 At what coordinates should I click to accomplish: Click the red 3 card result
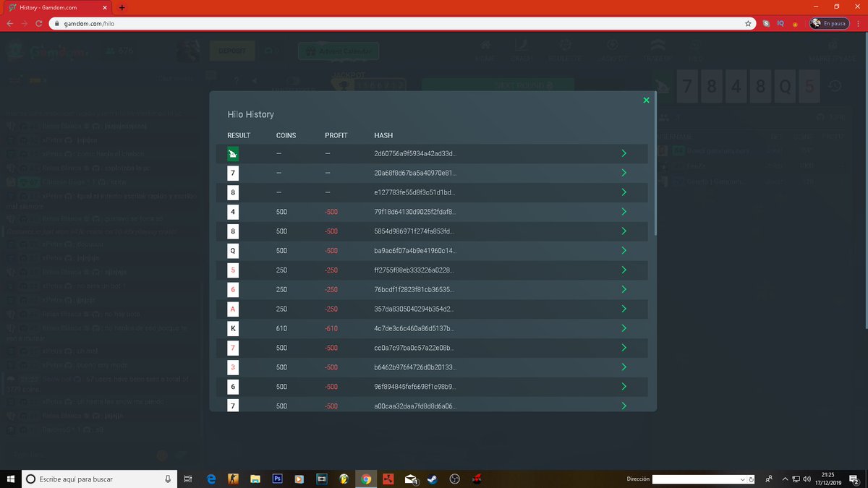coord(233,367)
